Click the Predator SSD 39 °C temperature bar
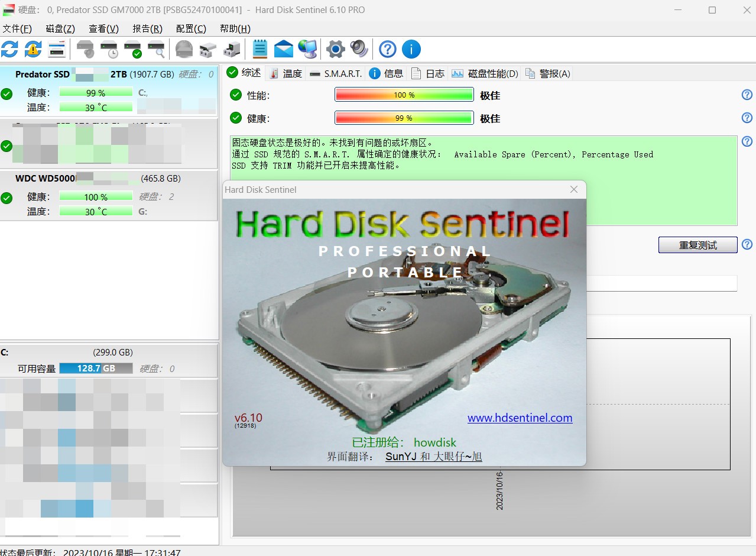This screenshot has width=756, height=556. (x=96, y=107)
